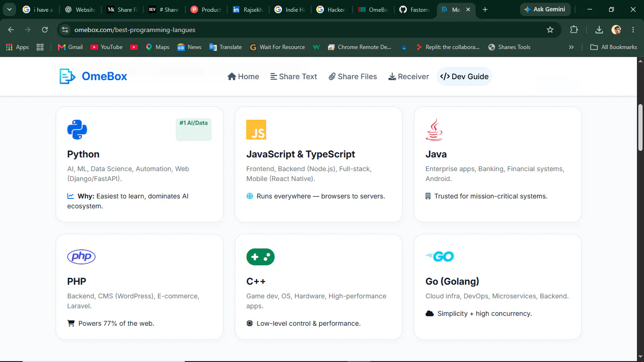Go back to the previous page
This screenshot has height=362, width=644.
coord(11,30)
